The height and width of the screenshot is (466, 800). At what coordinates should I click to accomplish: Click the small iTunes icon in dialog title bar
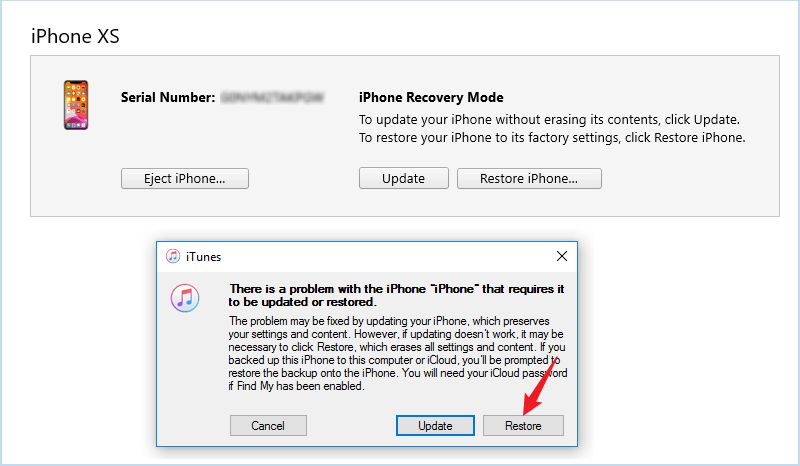pyautogui.click(x=173, y=256)
